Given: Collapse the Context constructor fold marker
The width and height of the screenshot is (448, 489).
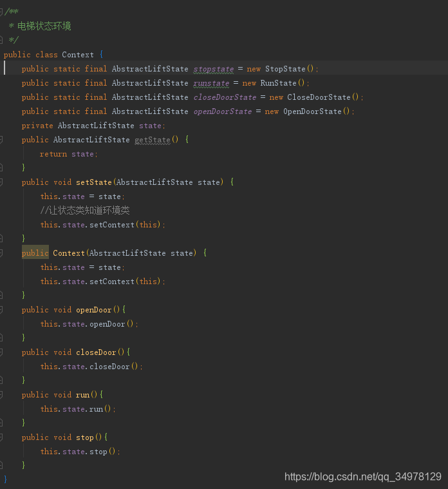Looking at the screenshot, I should (1, 253).
